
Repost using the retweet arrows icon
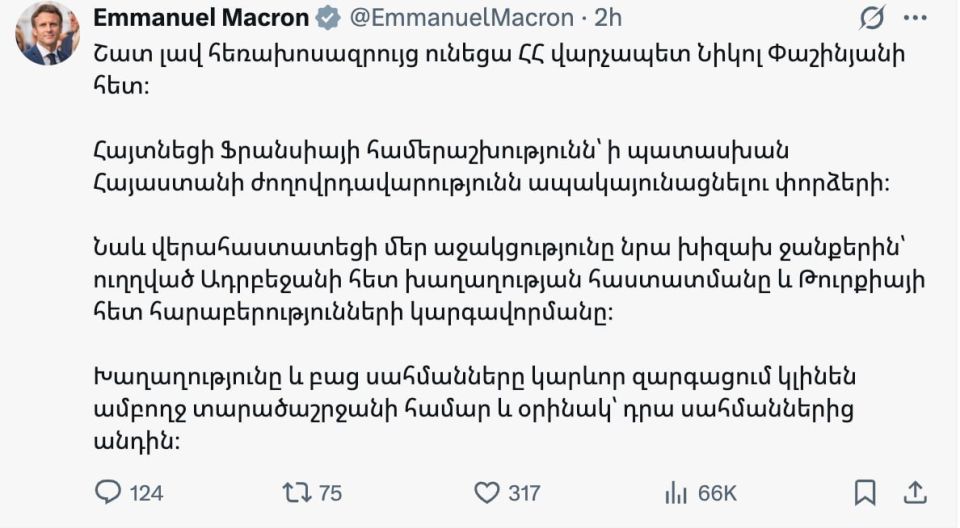tap(297, 492)
